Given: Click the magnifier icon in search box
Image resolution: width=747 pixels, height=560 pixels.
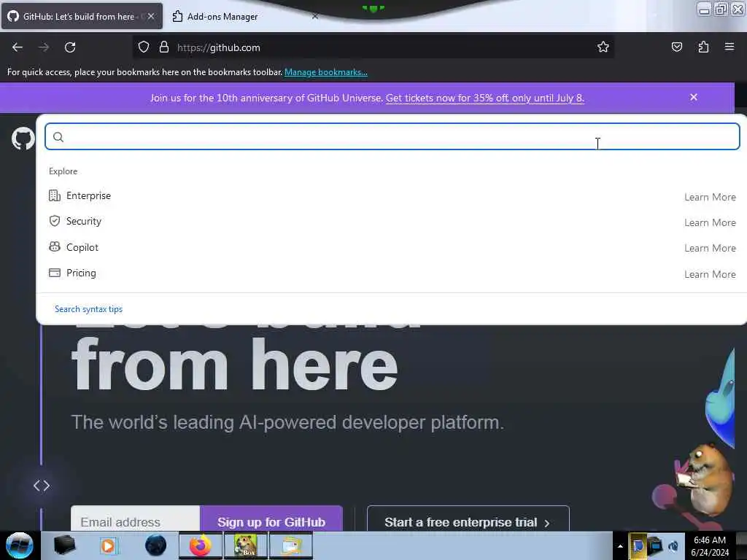Looking at the screenshot, I should click(58, 137).
